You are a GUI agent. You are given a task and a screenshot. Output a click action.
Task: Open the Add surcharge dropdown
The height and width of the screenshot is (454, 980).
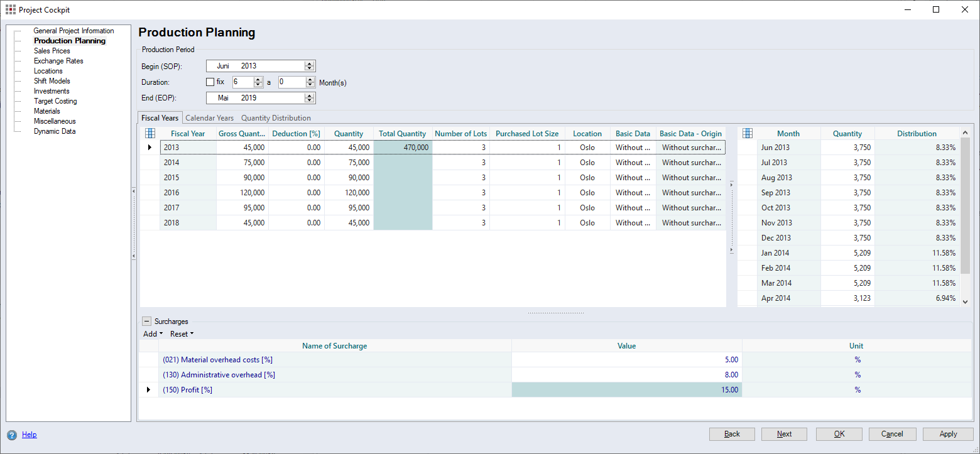point(153,334)
